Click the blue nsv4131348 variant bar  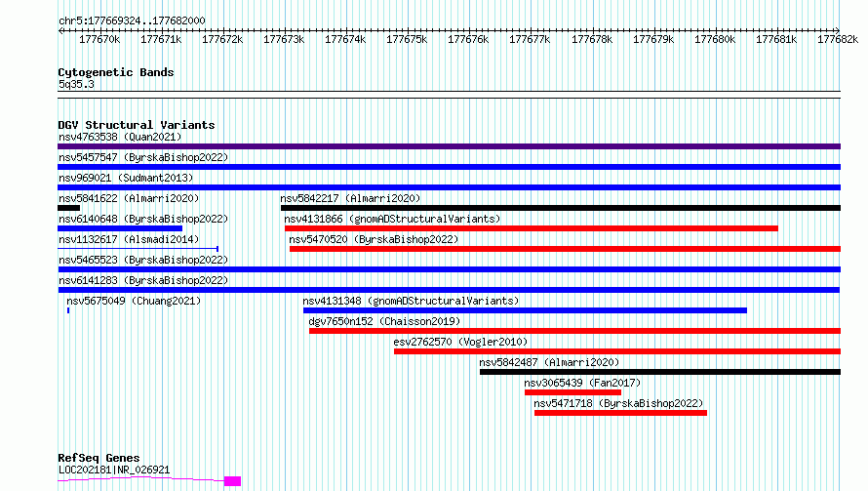(525, 310)
